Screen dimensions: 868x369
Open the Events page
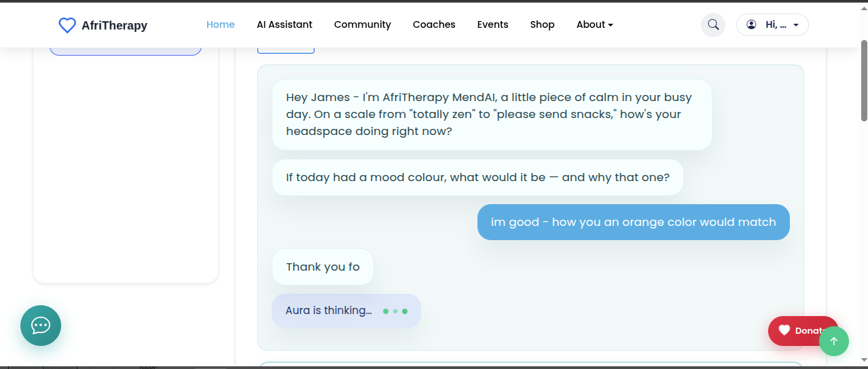point(492,24)
